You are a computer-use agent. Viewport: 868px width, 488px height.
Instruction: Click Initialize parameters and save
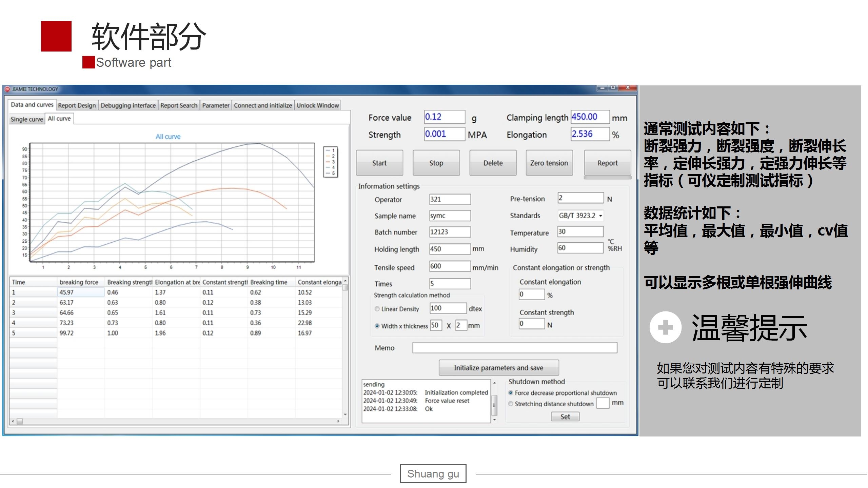click(498, 368)
